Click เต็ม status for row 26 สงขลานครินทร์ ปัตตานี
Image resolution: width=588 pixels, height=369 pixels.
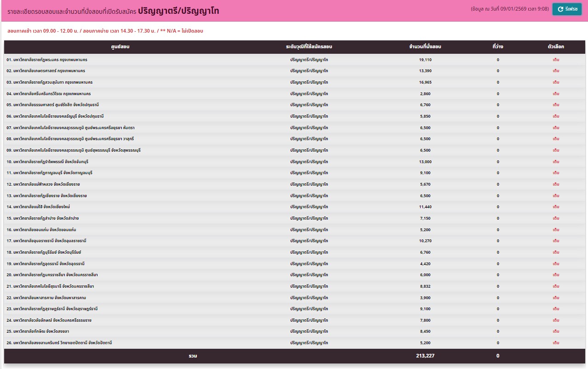coord(556,343)
